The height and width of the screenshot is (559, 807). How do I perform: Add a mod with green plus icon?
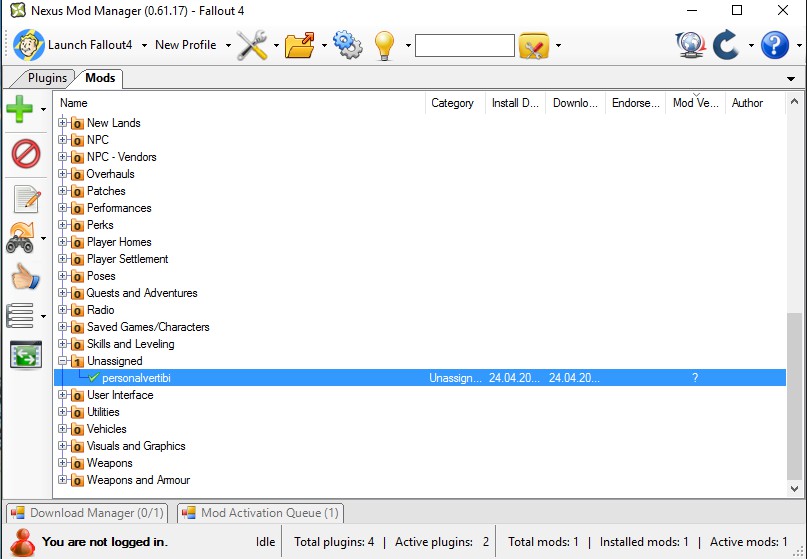coord(20,109)
